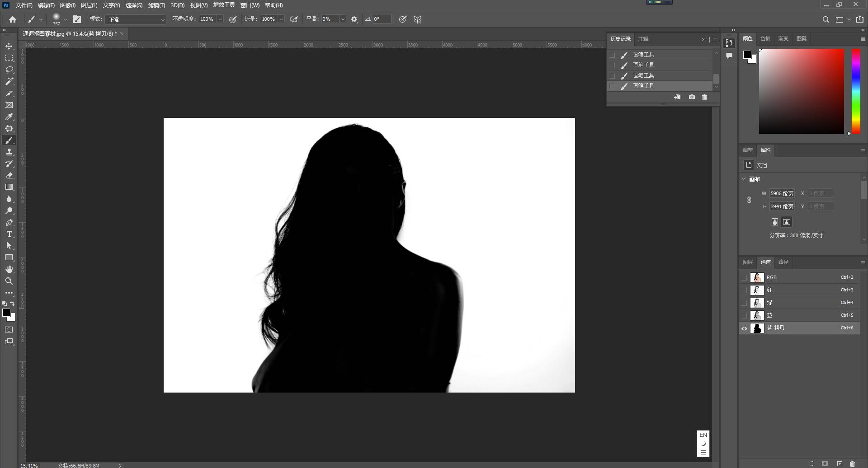Show the 红 channel visibility
Screen dimensions: 868x468
click(744, 290)
